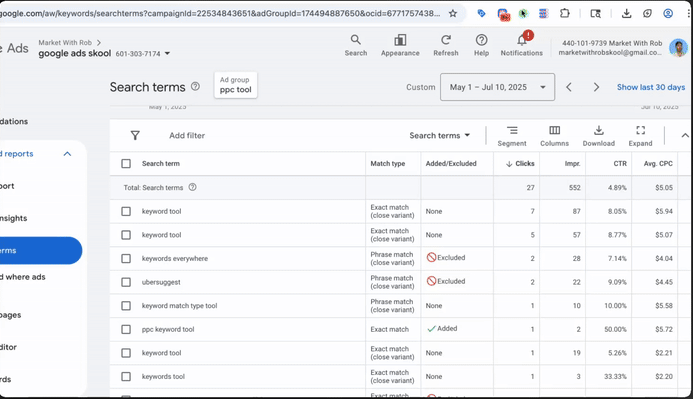693x399 pixels.
Task: Sort by the CTR column header
Action: [x=620, y=163]
